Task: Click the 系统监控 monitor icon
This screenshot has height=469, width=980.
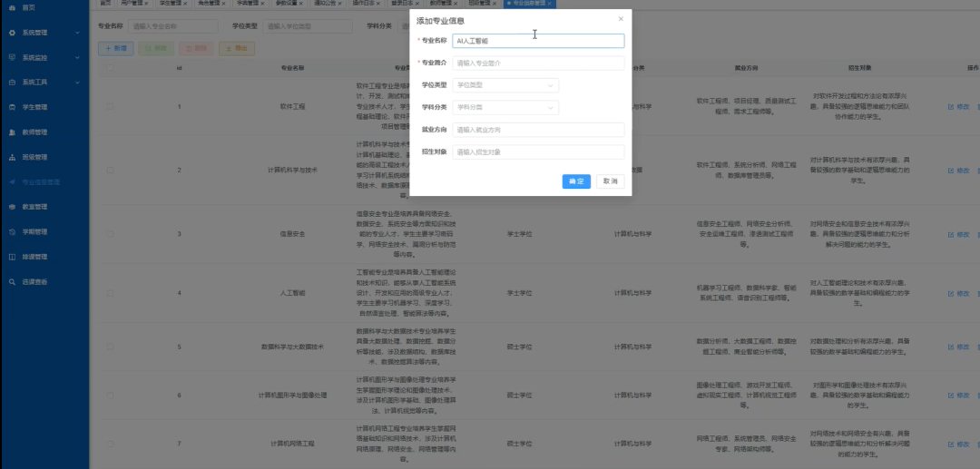Action: pyautogui.click(x=13, y=57)
